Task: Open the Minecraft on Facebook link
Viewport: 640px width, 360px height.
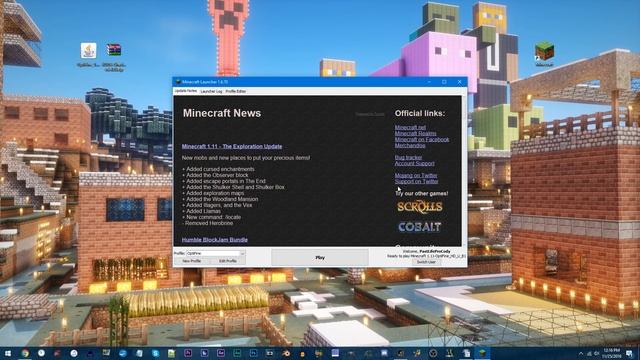Action: coord(422,140)
